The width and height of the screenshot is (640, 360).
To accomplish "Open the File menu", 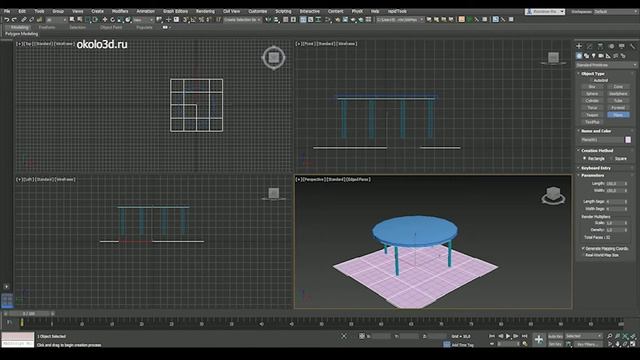I will [x=7, y=11].
